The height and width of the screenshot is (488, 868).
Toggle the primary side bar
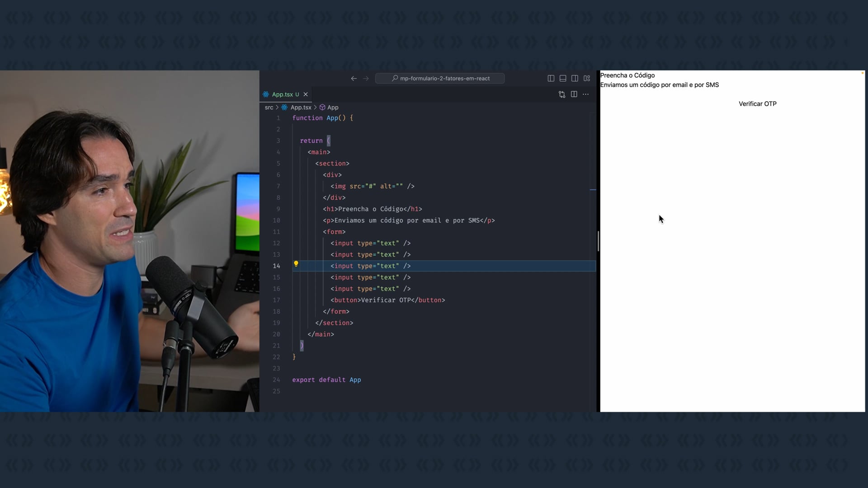[551, 79]
